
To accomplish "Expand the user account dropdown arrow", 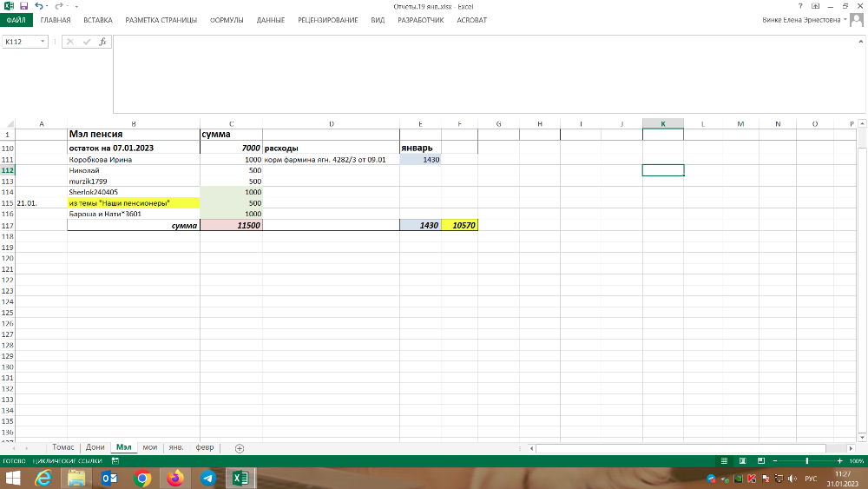I will click(x=844, y=20).
